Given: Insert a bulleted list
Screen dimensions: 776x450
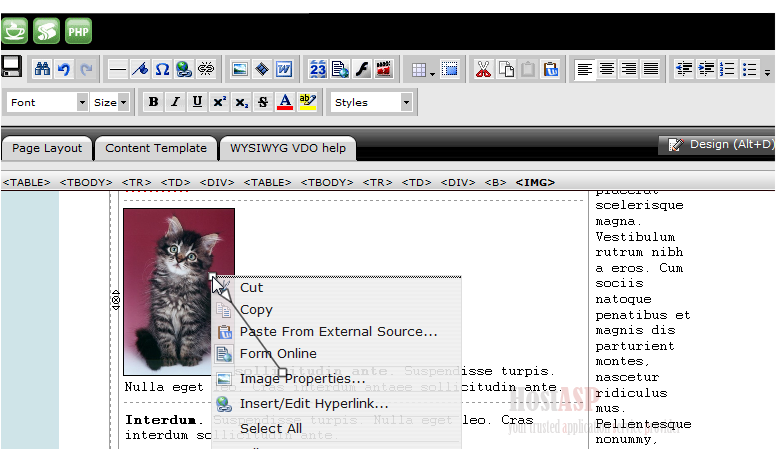Looking at the screenshot, I should point(749,69).
